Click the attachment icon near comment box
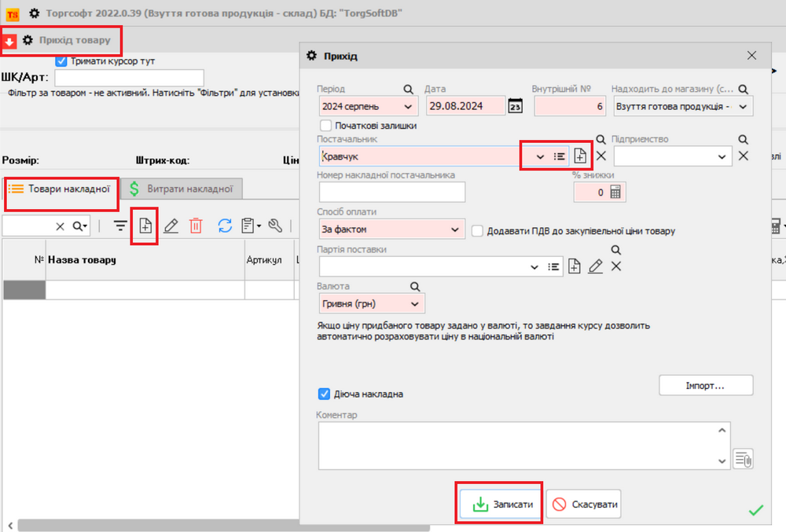 tap(742, 458)
